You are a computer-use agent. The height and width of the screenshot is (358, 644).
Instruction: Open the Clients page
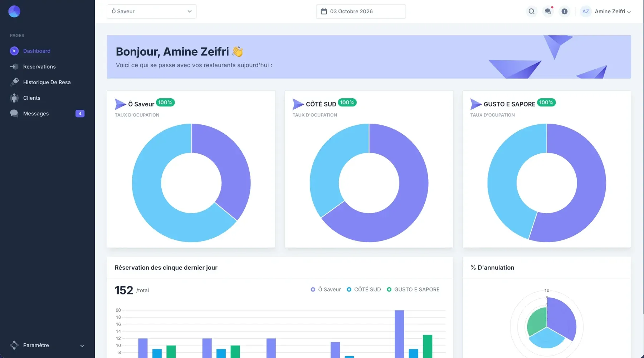32,98
